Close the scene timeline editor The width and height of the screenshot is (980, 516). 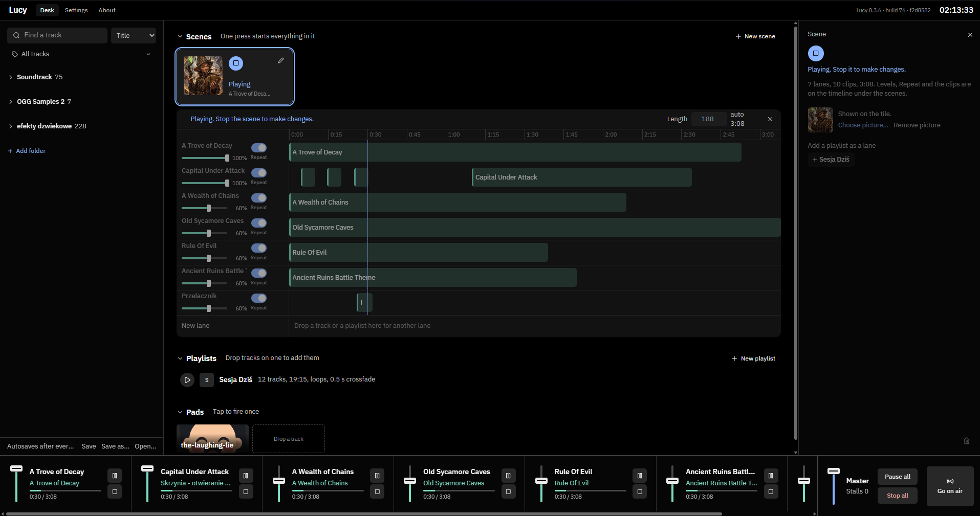pyautogui.click(x=770, y=119)
